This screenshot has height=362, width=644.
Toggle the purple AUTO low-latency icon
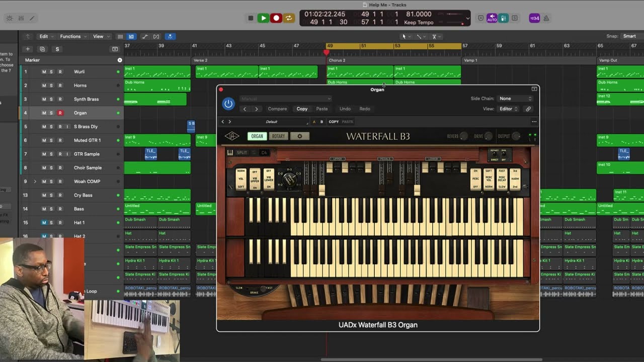click(x=492, y=18)
